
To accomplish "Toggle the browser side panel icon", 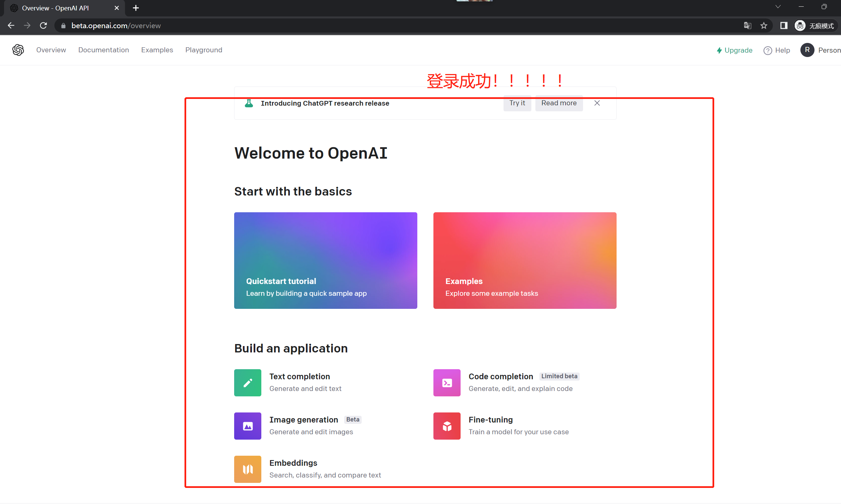I will pyautogui.click(x=784, y=25).
